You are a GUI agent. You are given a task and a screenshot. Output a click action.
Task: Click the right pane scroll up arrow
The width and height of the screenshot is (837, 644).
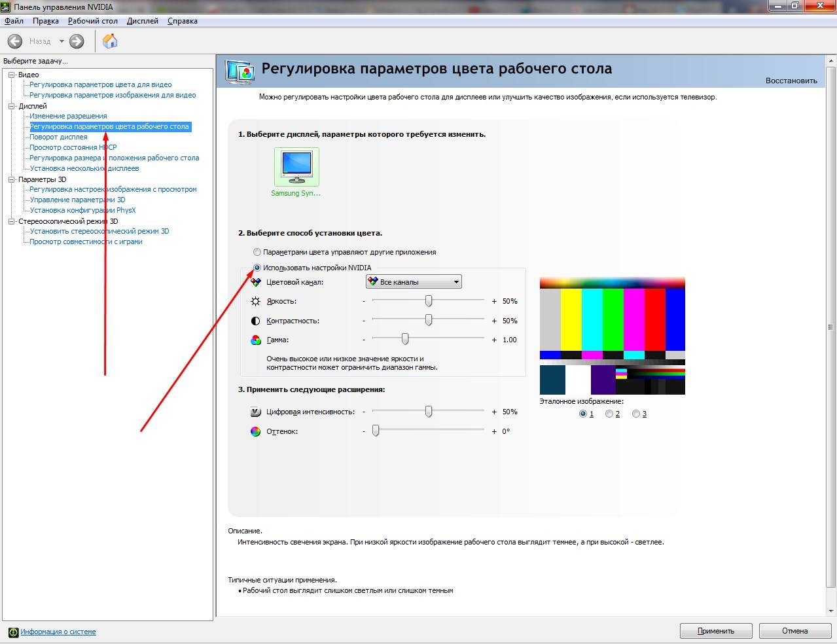point(832,61)
